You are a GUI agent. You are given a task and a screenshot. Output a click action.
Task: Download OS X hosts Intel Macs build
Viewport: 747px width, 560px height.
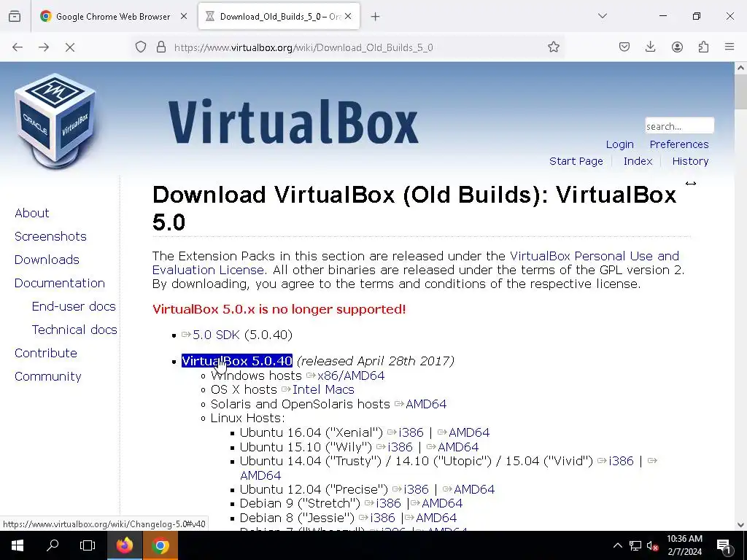(x=323, y=389)
